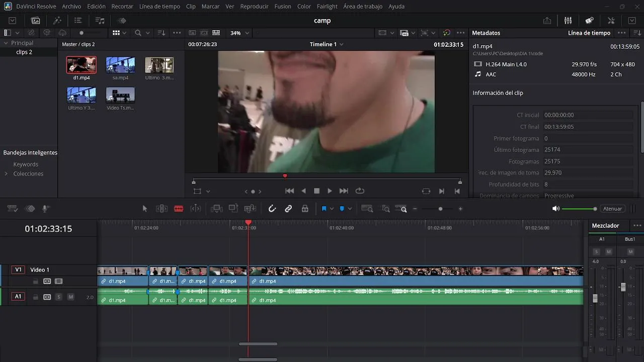644x362 pixels.
Task: Toggle mixer A1 channel mute button
Action: point(608,251)
